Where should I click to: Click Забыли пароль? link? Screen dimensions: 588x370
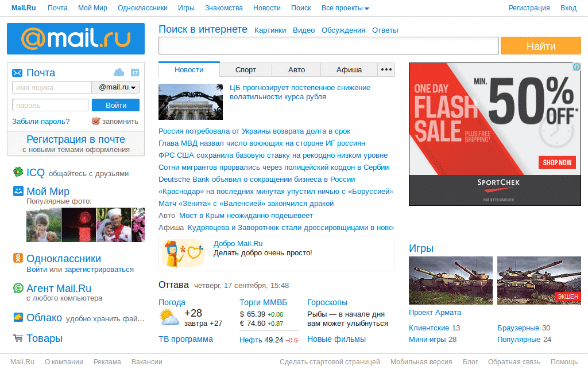41,122
